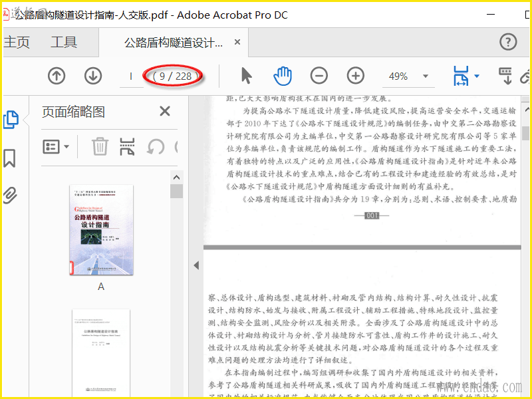
Task: Open the Attachments paperclip panel
Action: (10, 196)
